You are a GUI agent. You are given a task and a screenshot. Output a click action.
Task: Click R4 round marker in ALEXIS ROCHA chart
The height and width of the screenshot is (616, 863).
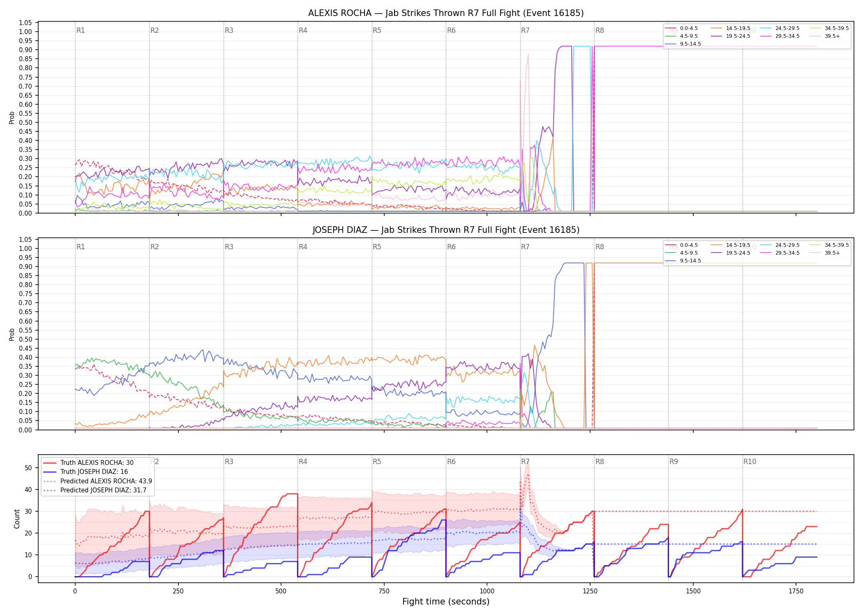[x=303, y=30]
